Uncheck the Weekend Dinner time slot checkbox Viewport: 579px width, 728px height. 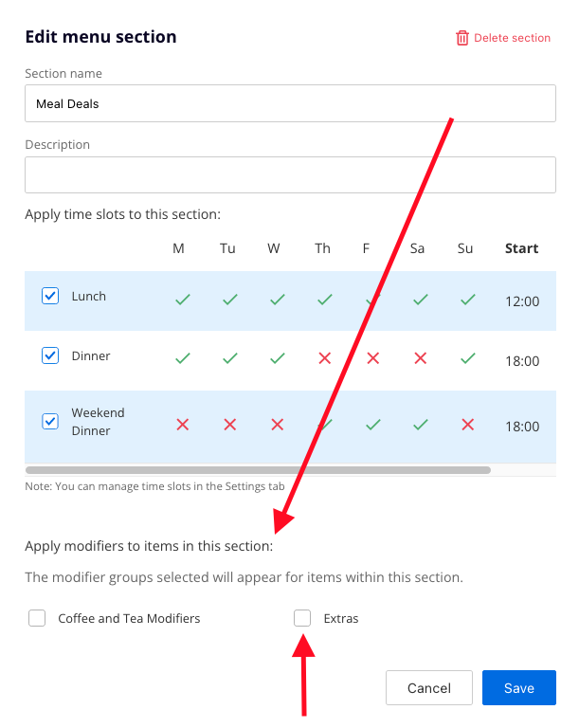coord(51,421)
